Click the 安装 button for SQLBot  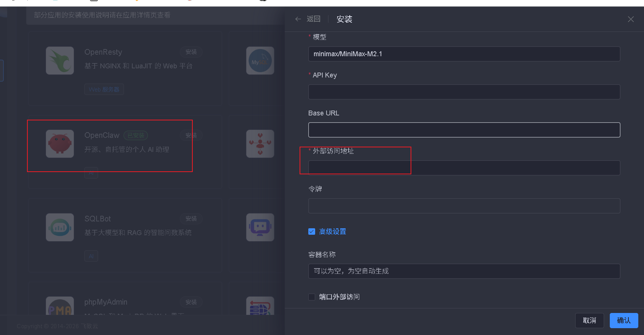tap(191, 219)
